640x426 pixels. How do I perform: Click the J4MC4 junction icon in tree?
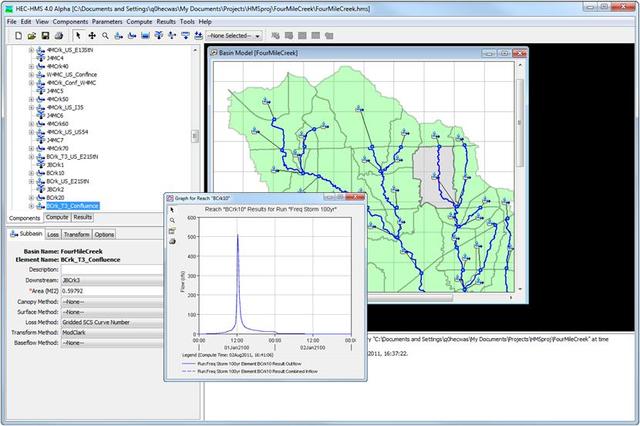pos(41,58)
